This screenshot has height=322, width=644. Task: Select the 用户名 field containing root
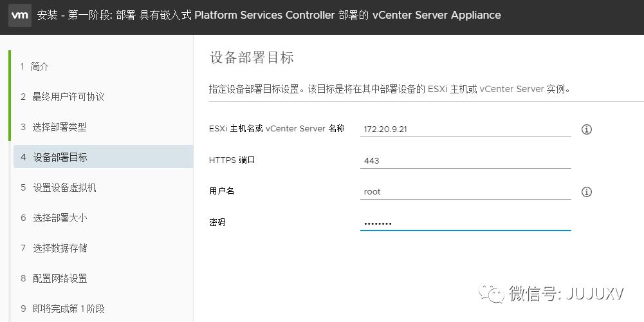pyautogui.click(x=465, y=192)
